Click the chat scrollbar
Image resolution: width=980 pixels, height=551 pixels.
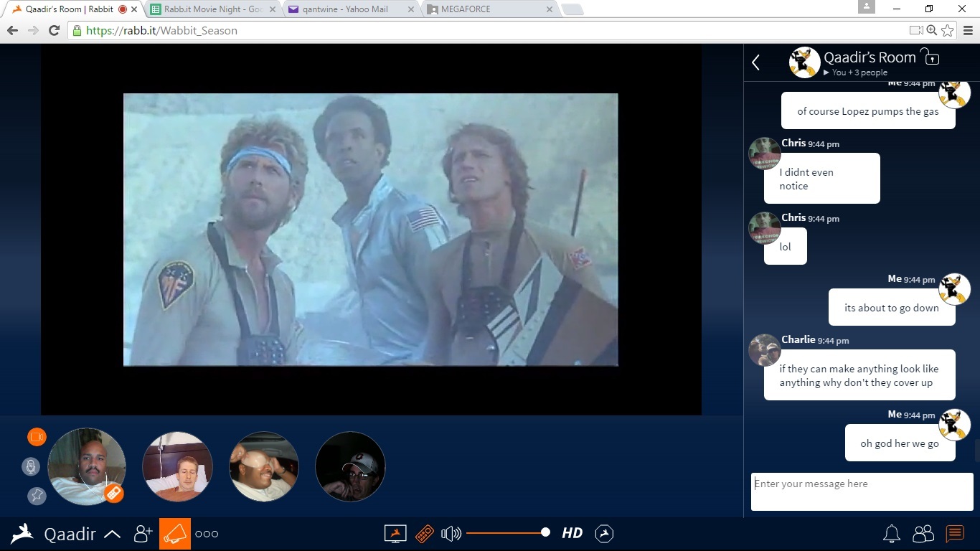coord(976,451)
